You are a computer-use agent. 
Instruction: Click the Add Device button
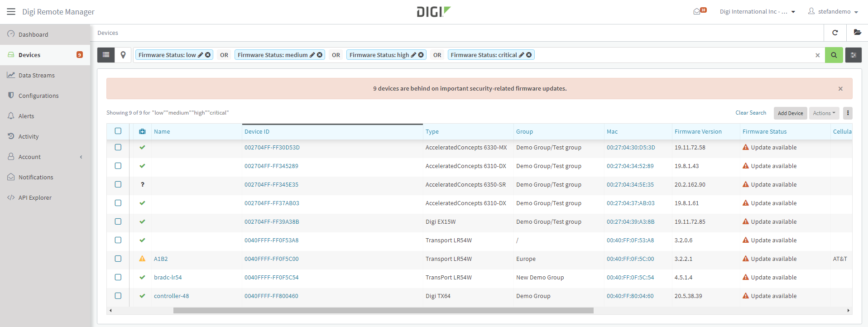pyautogui.click(x=790, y=113)
